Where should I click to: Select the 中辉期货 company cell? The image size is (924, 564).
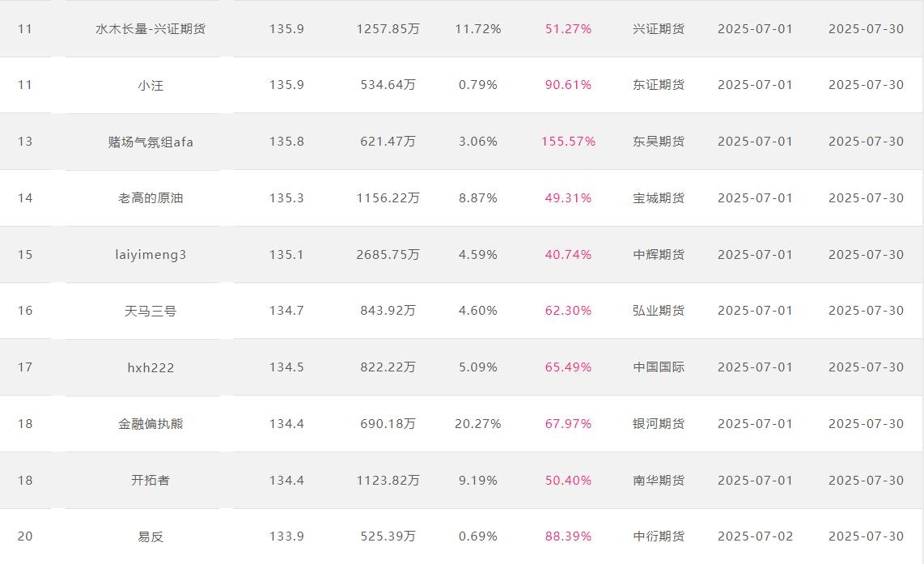659,255
